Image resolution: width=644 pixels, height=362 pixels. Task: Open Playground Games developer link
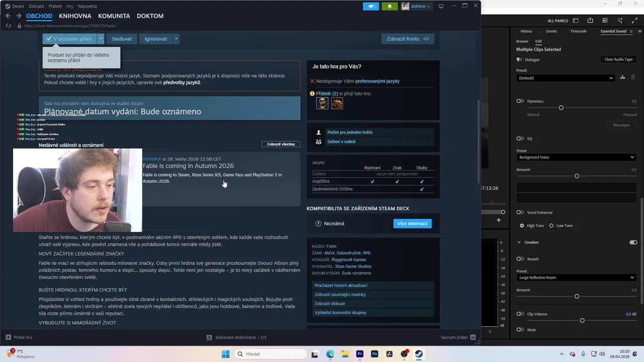point(349,259)
